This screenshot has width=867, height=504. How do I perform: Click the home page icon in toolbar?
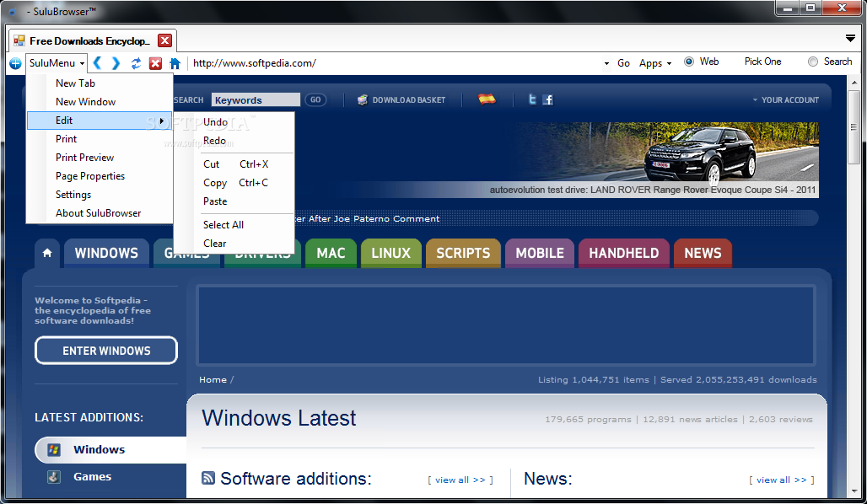pyautogui.click(x=175, y=63)
